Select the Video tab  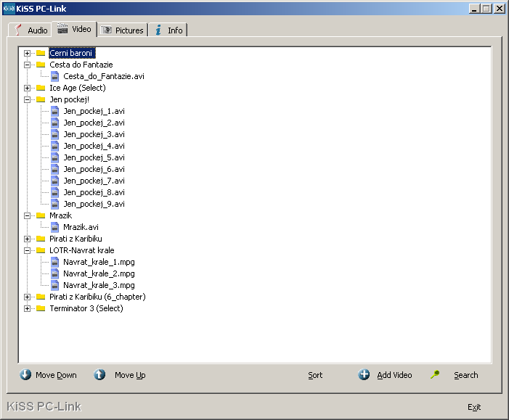(74, 29)
